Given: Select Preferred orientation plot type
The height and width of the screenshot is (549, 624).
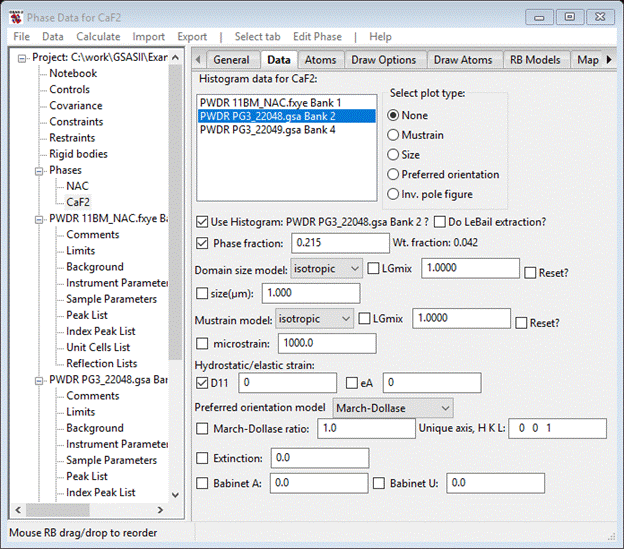Looking at the screenshot, I should 394,174.
